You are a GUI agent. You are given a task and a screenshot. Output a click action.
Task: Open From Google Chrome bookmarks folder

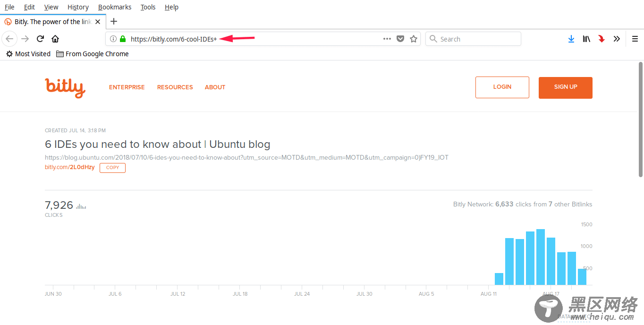(92, 54)
